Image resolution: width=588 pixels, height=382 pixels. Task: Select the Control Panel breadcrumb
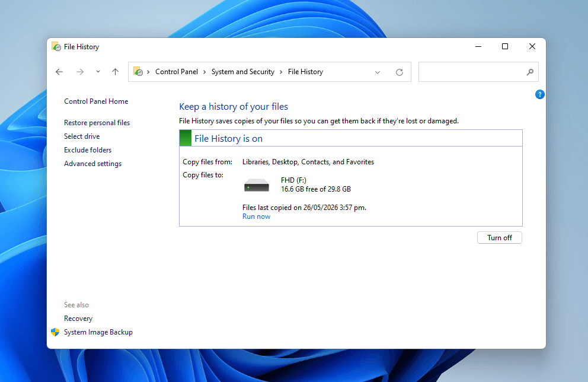tap(177, 72)
